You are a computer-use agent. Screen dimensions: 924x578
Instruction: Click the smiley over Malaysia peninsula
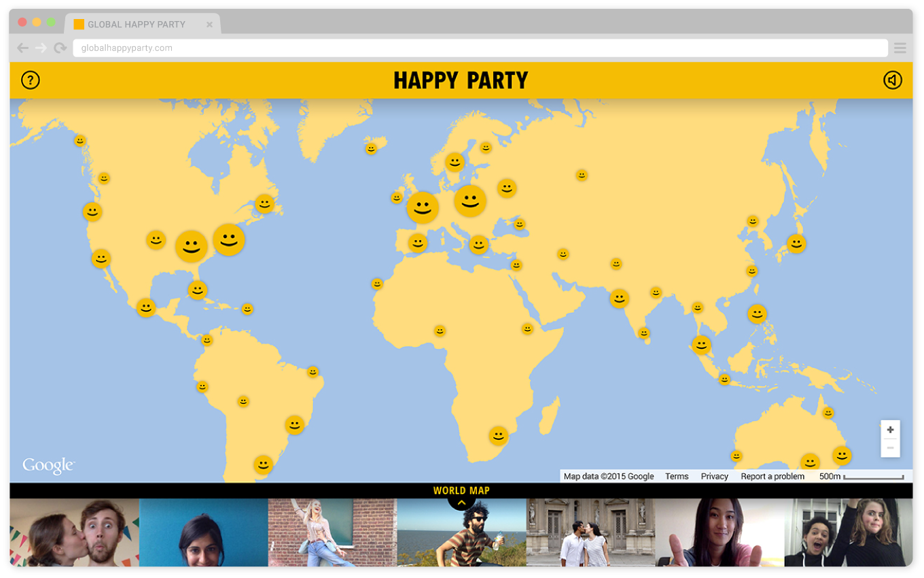701,345
